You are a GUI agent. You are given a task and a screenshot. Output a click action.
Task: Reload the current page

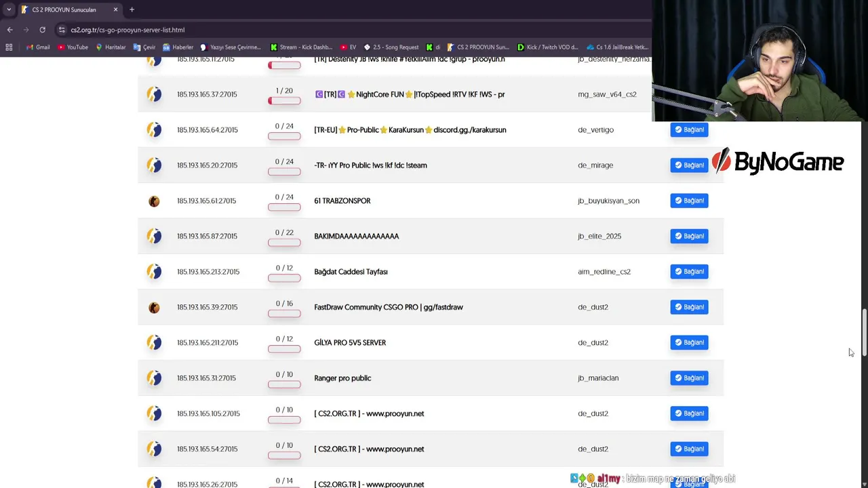[42, 30]
